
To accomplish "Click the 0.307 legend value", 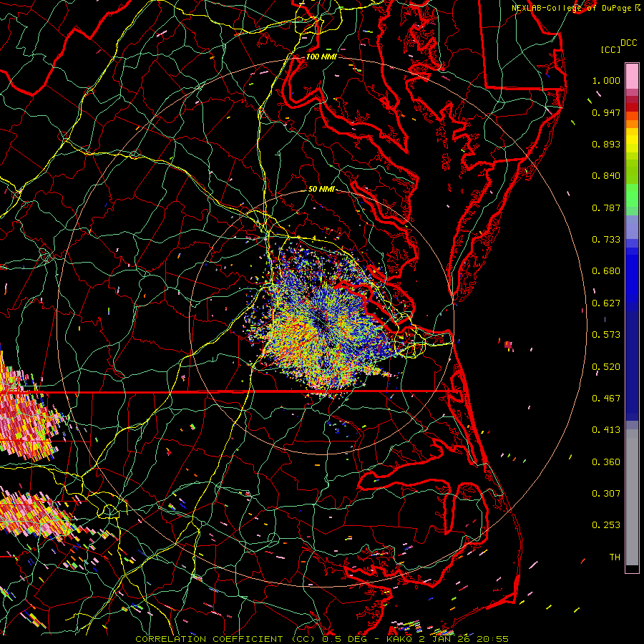I will pos(606,494).
